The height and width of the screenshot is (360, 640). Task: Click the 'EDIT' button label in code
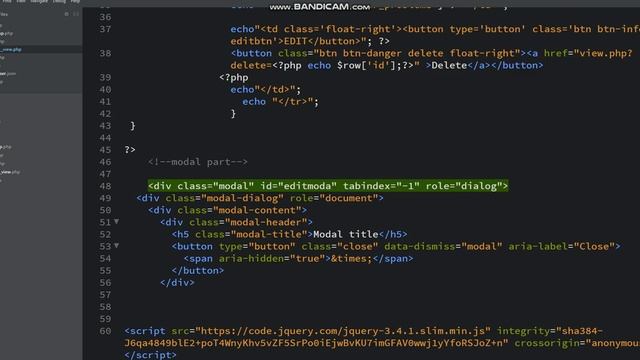click(296, 41)
